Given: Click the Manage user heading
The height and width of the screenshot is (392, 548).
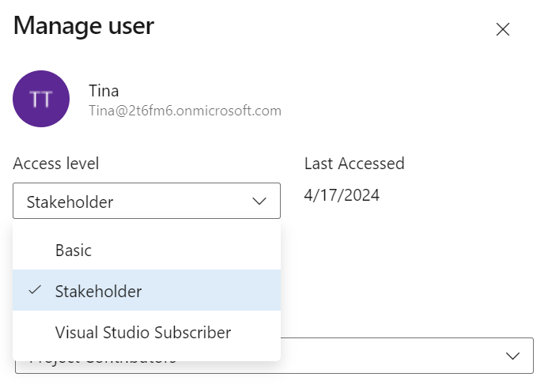Looking at the screenshot, I should 84,26.
